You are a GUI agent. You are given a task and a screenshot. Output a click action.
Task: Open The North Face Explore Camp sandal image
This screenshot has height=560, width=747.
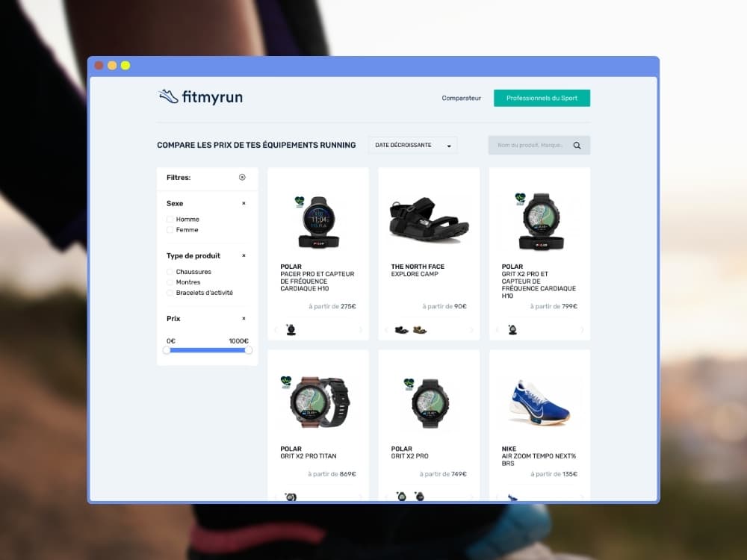point(429,221)
